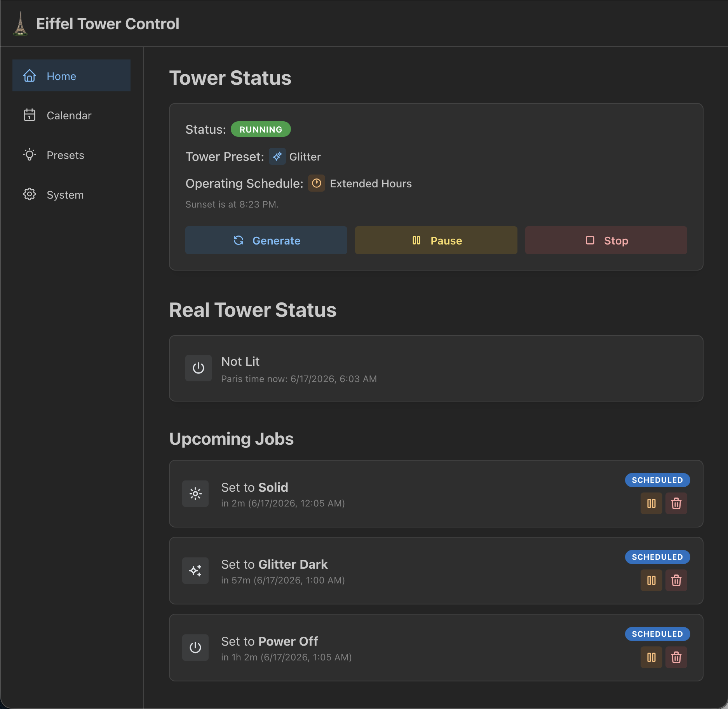Image resolution: width=728 pixels, height=709 pixels.
Task: Click the Presets lightbulb icon
Action: pos(30,155)
